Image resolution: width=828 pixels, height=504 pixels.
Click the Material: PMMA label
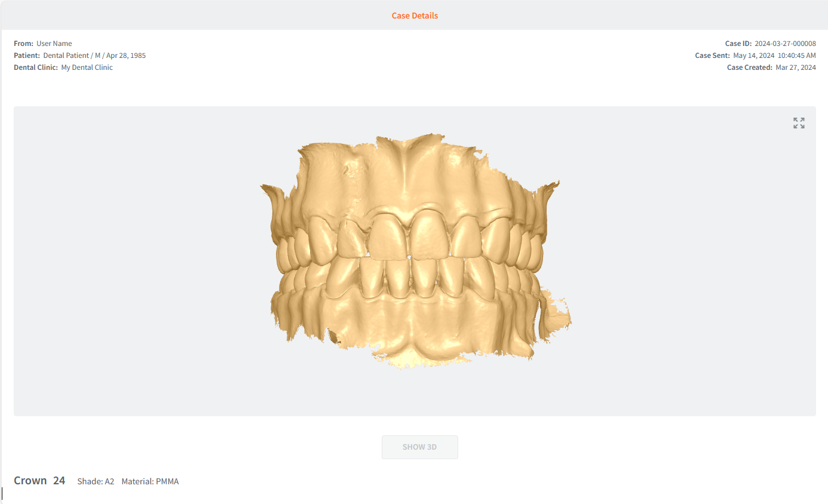[x=150, y=481]
